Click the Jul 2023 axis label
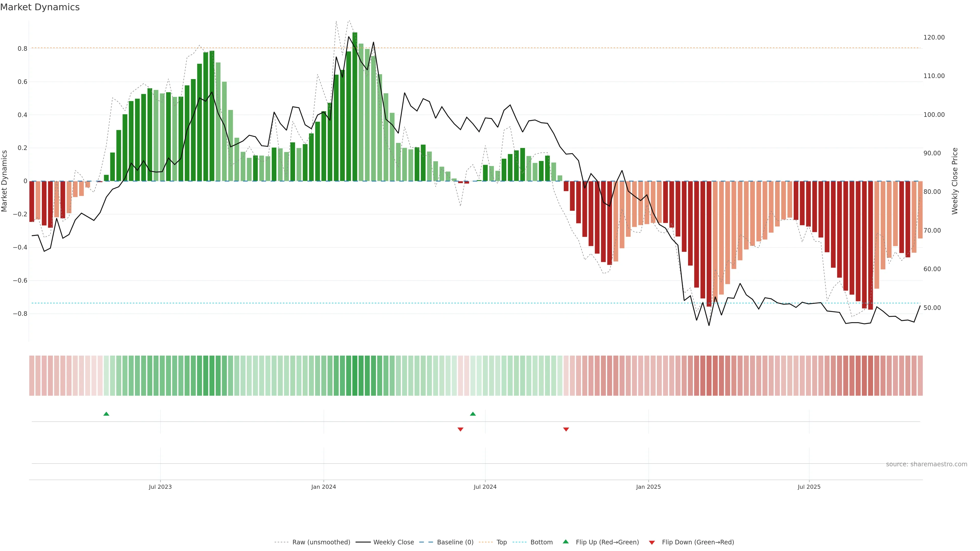 160,487
